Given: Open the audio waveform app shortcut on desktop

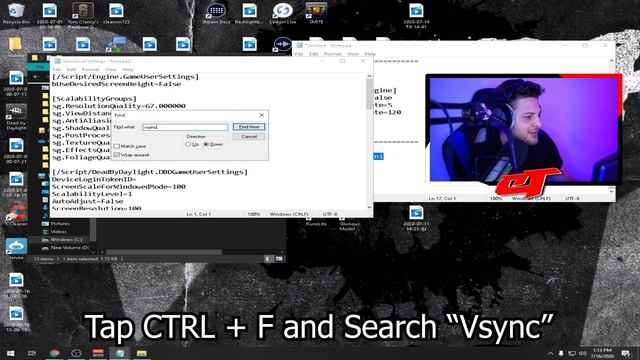Looking at the screenshot, I should click(x=282, y=44).
